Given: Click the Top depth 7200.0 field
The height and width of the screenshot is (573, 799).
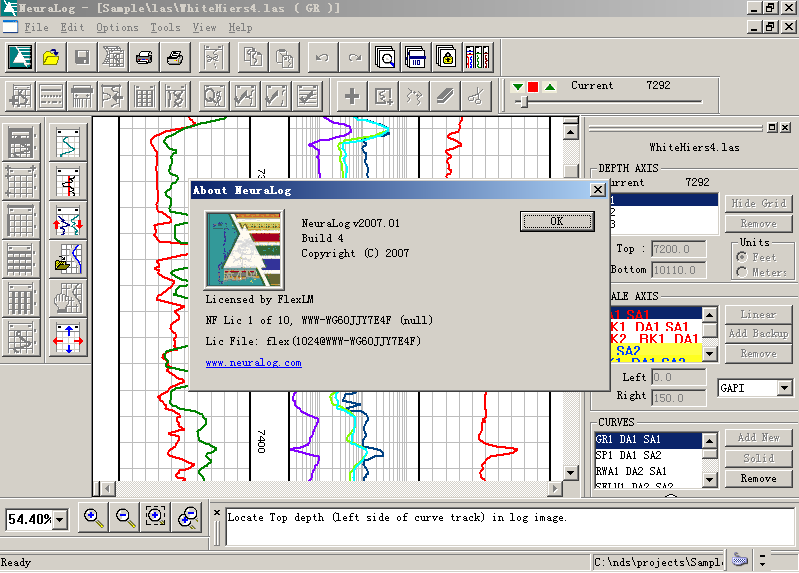Looking at the screenshot, I should pyautogui.click(x=679, y=249).
